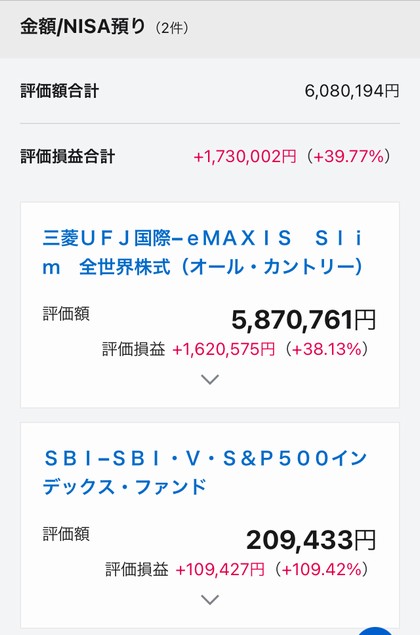Expand details chevron under eMAXIS Slim card
This screenshot has width=420, height=635.
point(210,379)
